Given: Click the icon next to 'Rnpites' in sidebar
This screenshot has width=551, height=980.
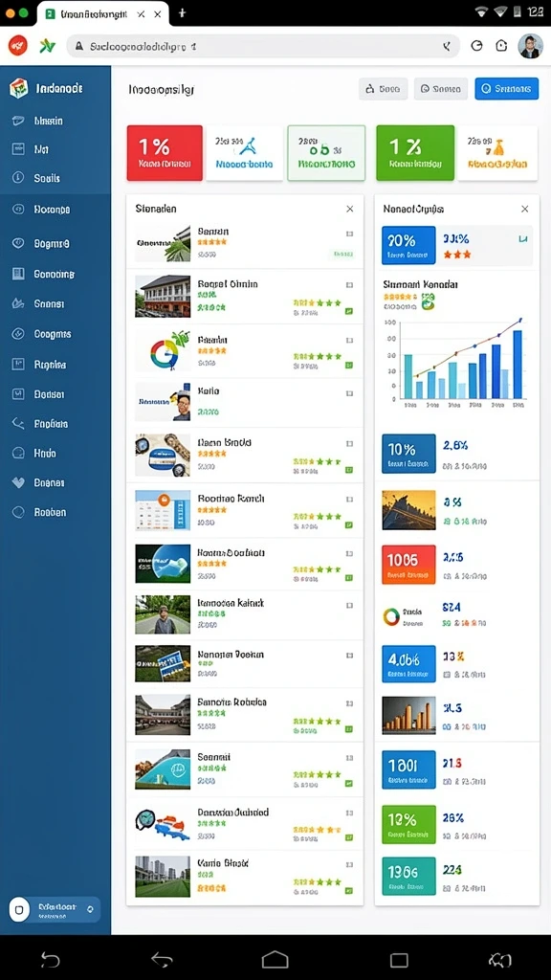Looking at the screenshot, I should tap(18, 365).
